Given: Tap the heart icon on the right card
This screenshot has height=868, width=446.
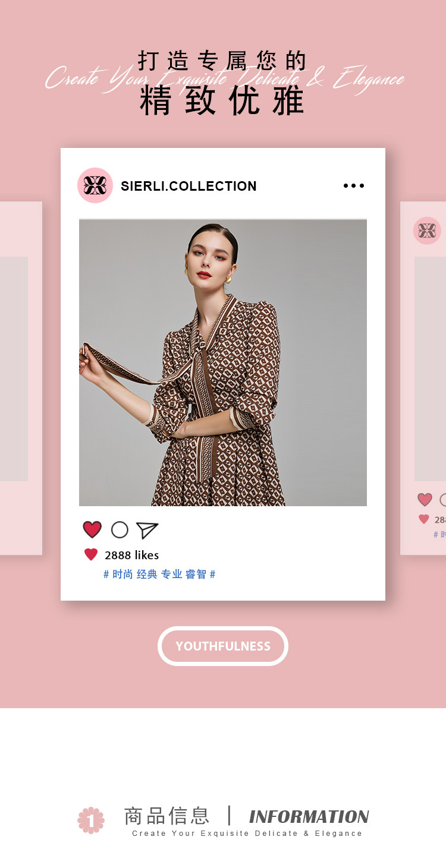Looking at the screenshot, I should (425, 500).
